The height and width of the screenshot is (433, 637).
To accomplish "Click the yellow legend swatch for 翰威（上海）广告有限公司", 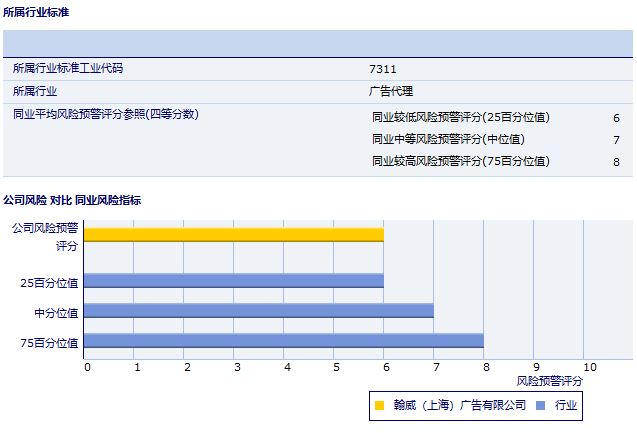I will (x=379, y=405).
